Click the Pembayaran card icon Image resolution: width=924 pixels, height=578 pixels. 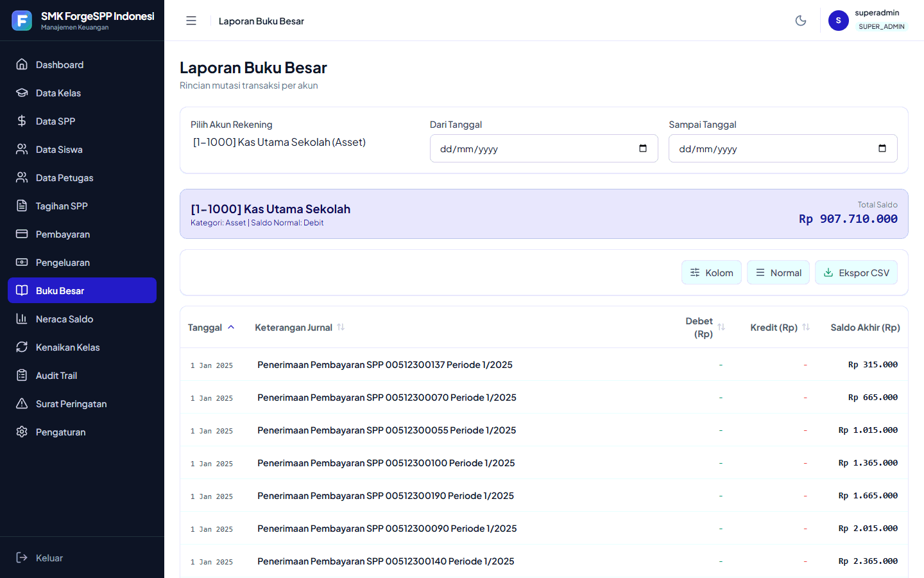[22, 234]
